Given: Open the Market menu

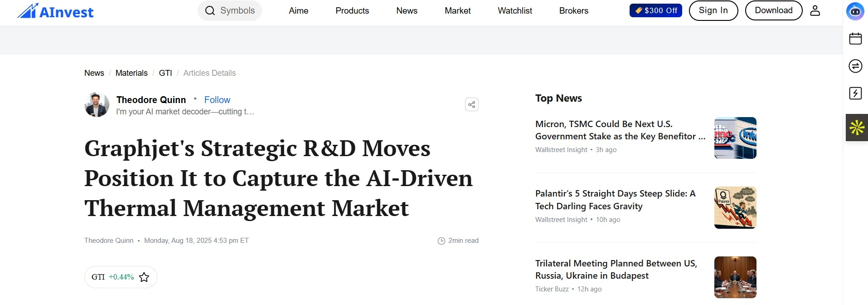Looking at the screenshot, I should click(x=457, y=10).
